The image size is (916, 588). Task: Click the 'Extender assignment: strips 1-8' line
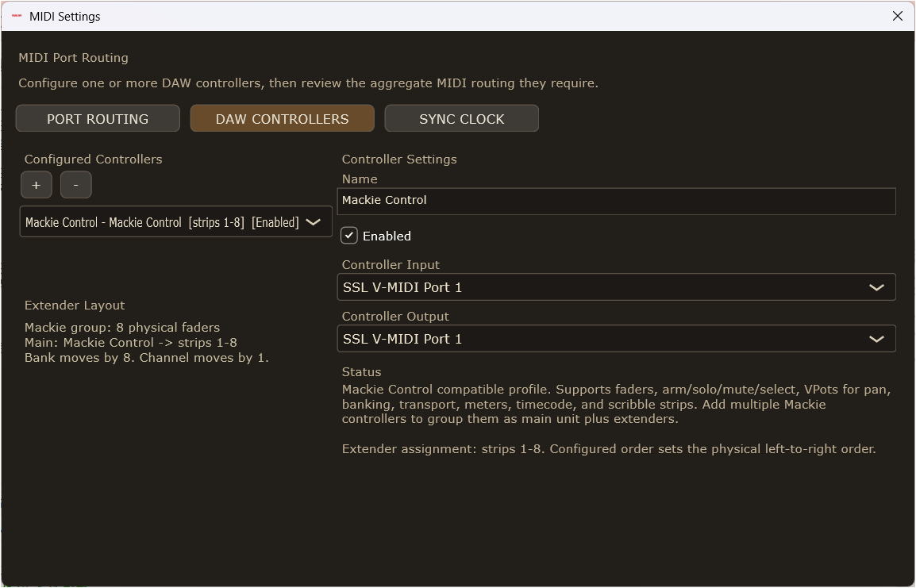point(609,449)
